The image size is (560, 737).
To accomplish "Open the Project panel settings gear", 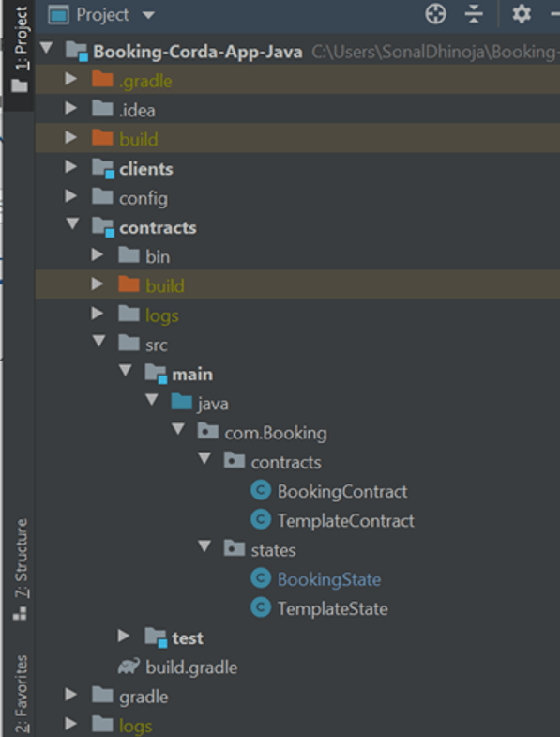I will click(522, 15).
